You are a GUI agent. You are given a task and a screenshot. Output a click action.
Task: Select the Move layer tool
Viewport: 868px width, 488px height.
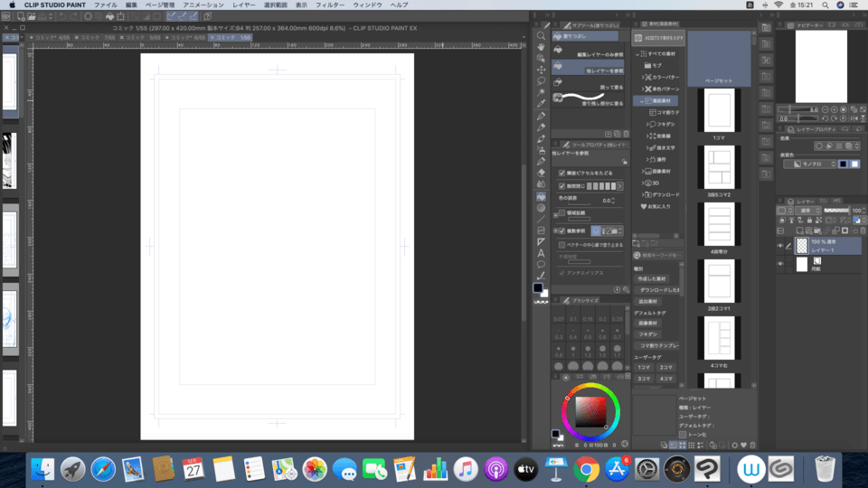pos(541,70)
